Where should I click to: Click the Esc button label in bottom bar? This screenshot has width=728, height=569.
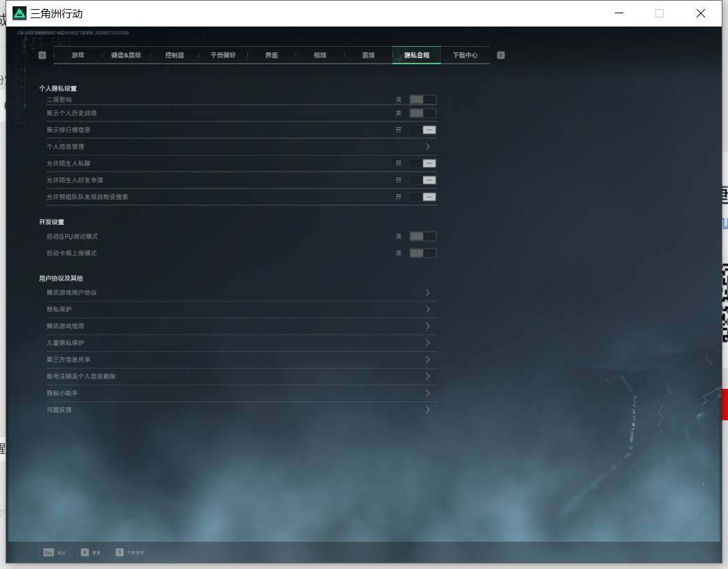point(61,553)
